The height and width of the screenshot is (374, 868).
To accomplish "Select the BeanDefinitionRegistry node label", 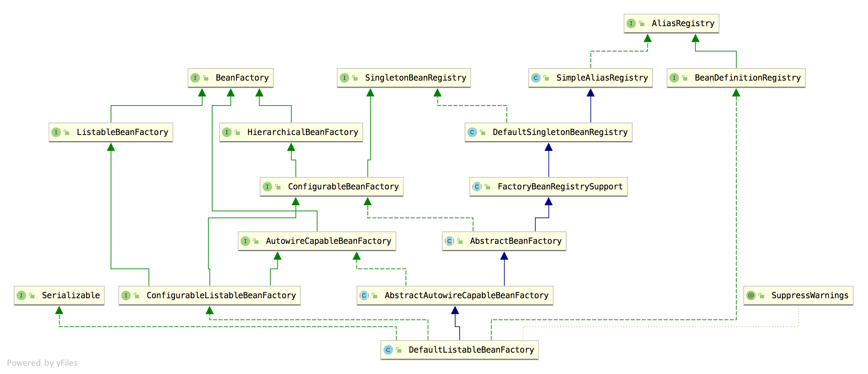I will point(748,78).
